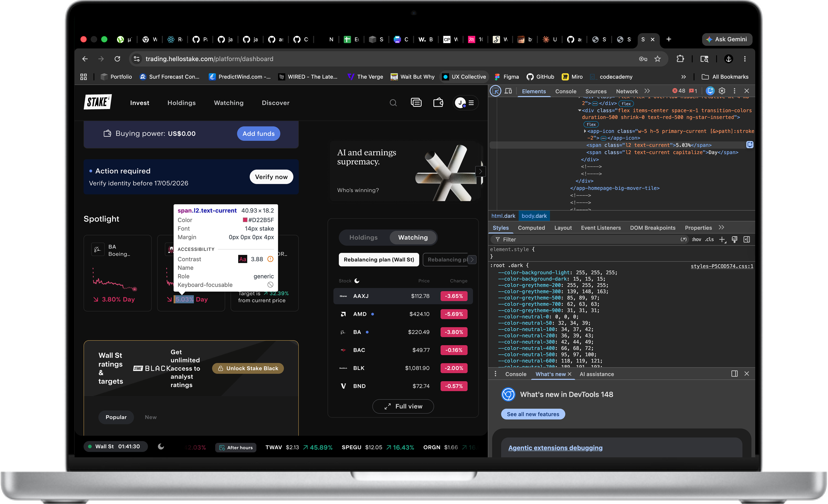The width and height of the screenshot is (828, 504).
Task: Select the Popular pill filter
Action: (x=116, y=417)
